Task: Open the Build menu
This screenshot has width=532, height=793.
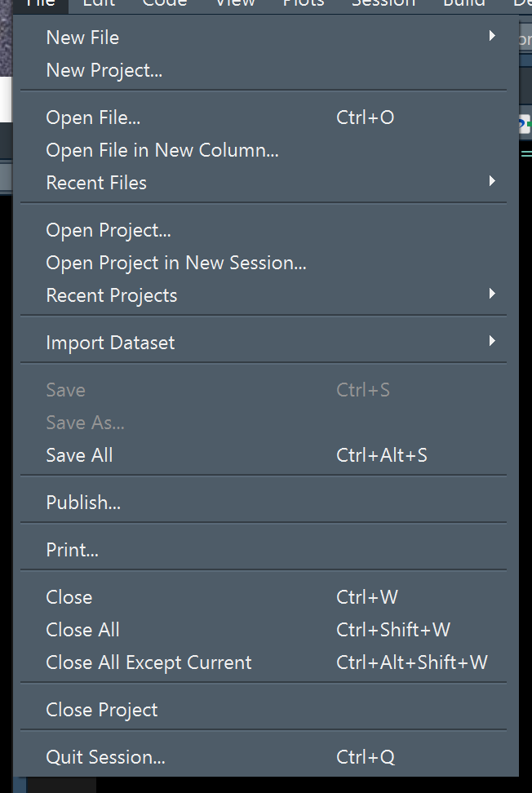Action: coord(463,5)
